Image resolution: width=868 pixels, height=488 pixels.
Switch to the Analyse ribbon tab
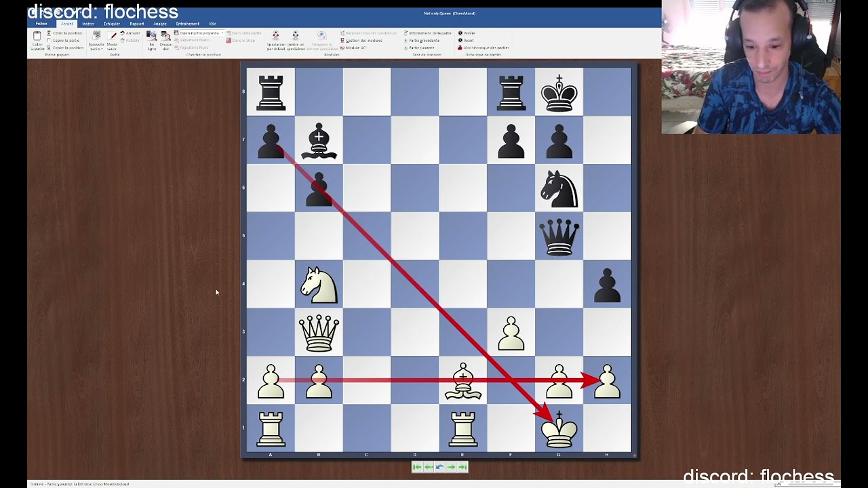click(160, 24)
